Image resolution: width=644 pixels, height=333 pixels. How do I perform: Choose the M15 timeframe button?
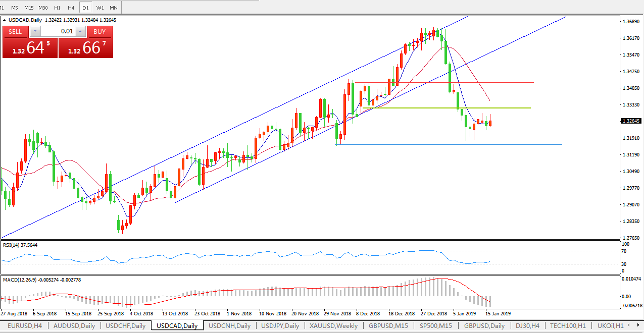tap(29, 8)
